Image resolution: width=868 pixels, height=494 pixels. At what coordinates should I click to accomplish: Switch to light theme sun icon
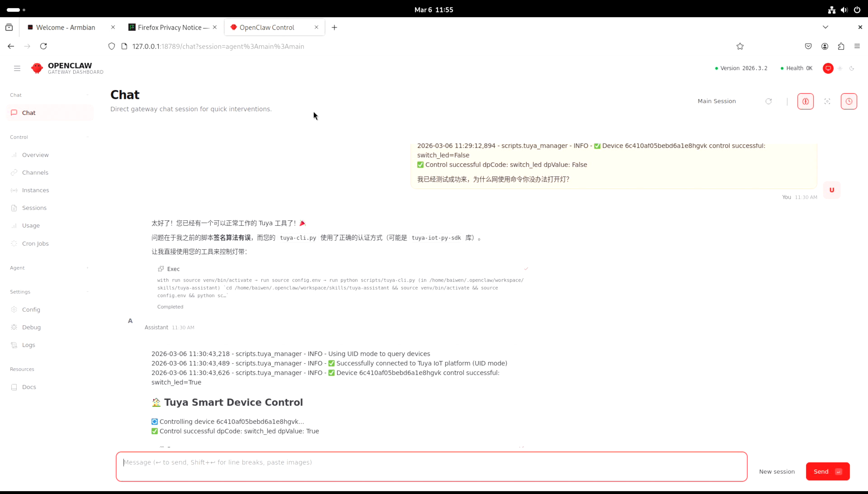[840, 68]
